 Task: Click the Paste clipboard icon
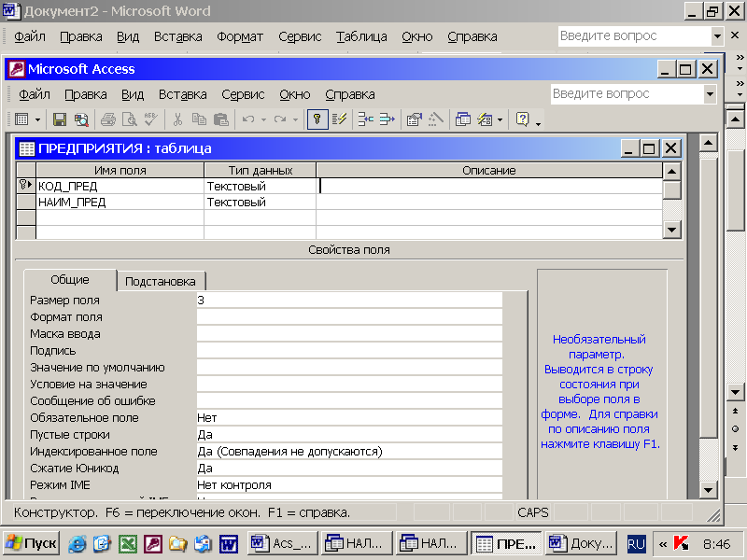pyautogui.click(x=221, y=119)
